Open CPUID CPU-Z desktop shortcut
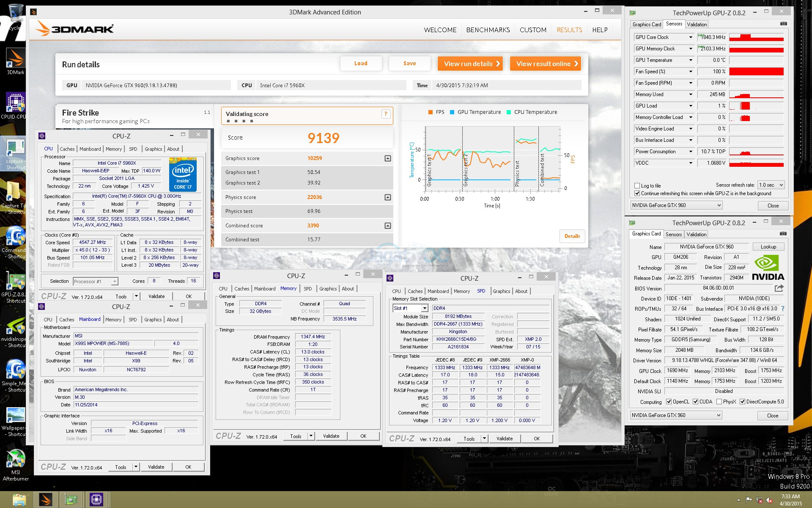Image resolution: width=812 pixels, height=508 pixels. tap(15, 105)
